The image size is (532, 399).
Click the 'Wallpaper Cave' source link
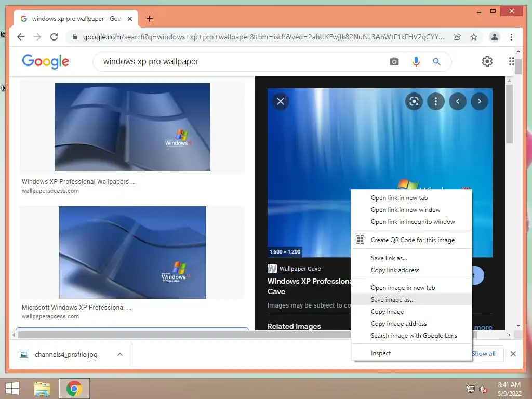300,269
